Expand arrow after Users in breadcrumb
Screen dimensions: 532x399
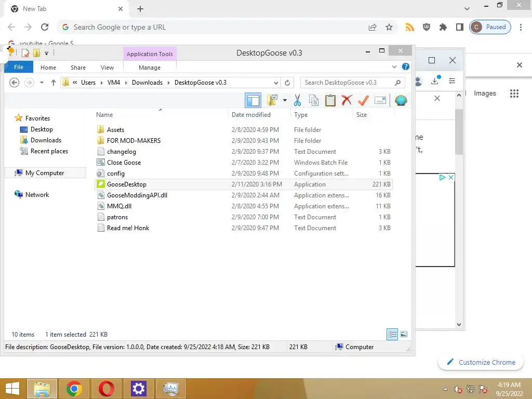click(x=101, y=83)
